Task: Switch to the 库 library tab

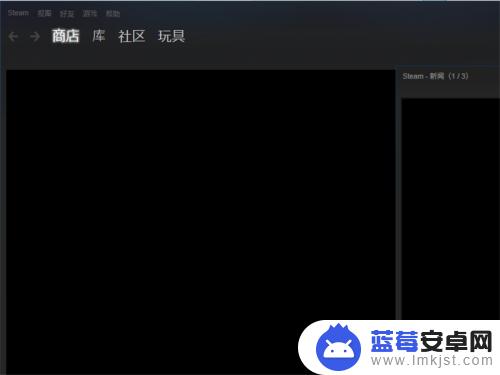Action: click(99, 36)
